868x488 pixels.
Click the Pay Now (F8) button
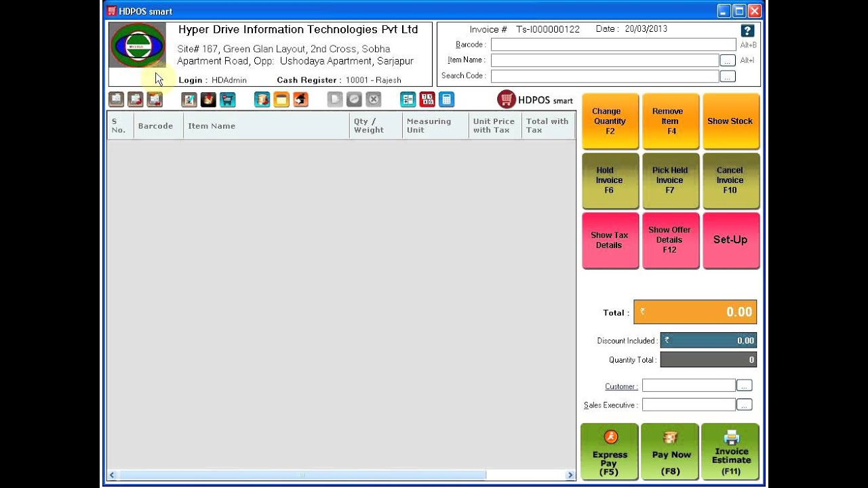coord(671,451)
